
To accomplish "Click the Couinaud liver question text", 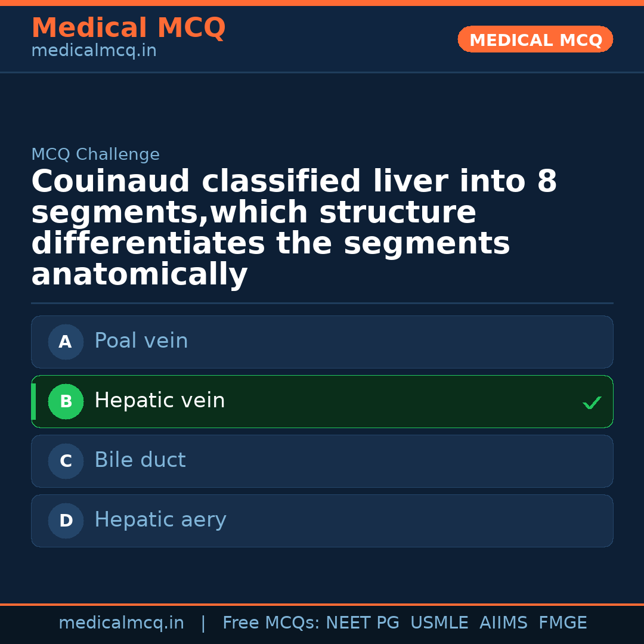I will coord(294,228).
